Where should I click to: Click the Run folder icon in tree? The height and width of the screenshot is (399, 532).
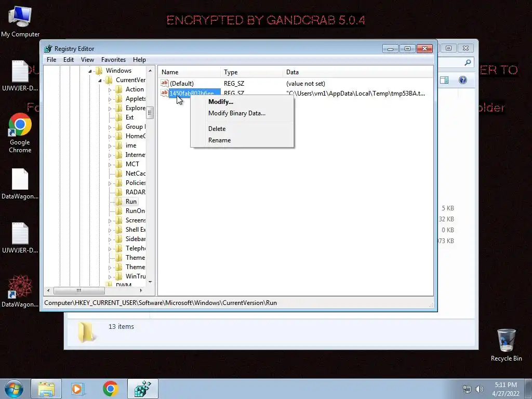tap(119, 202)
